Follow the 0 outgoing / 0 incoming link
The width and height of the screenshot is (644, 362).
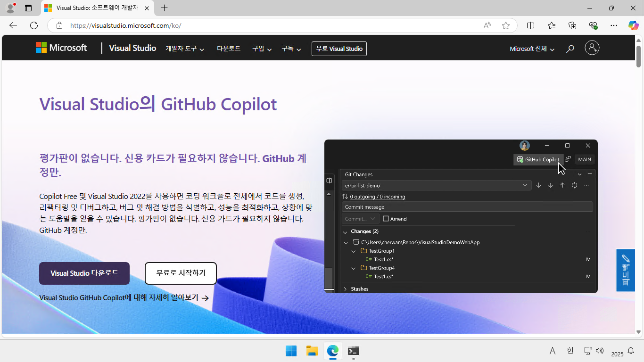377,197
